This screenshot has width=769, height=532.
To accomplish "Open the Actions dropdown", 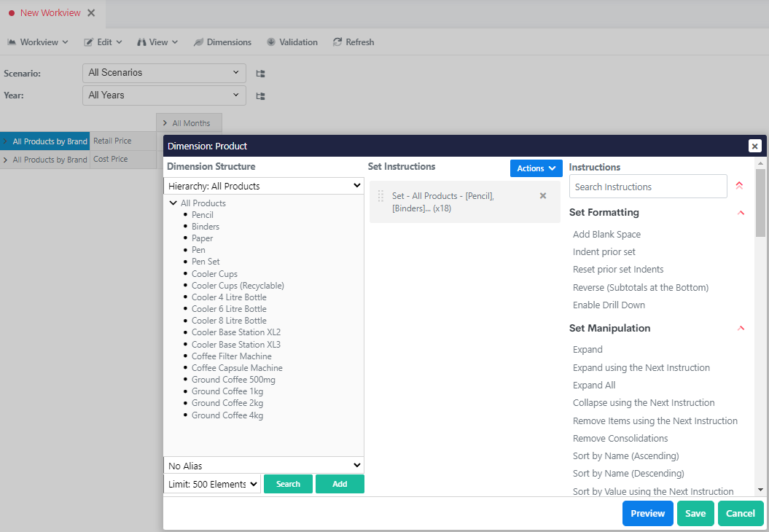I will click(536, 168).
